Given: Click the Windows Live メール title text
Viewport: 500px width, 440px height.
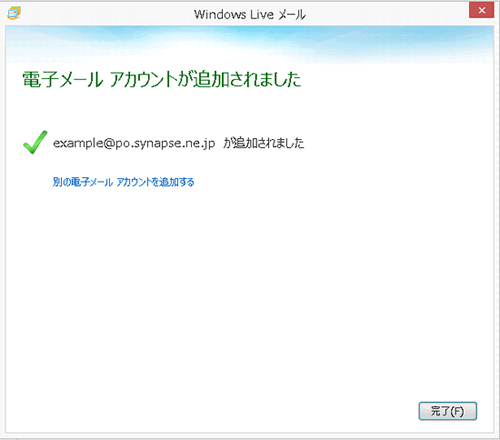Looking at the screenshot, I should (250, 14).
